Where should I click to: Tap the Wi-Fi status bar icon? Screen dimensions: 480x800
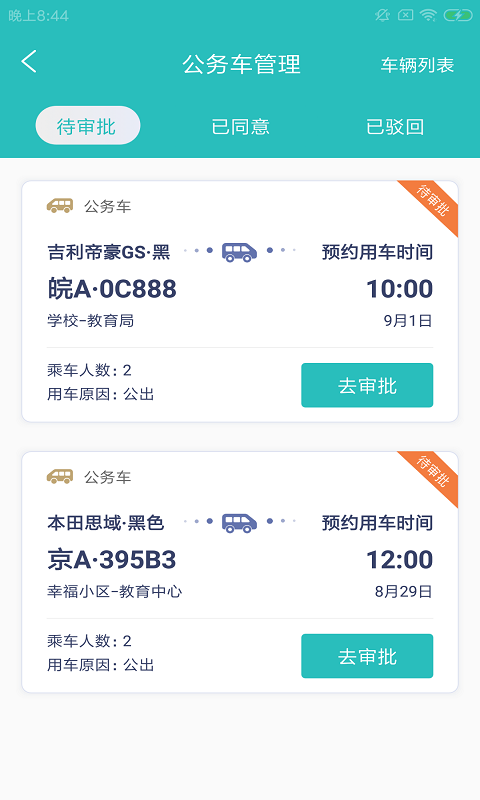pyautogui.click(x=428, y=15)
